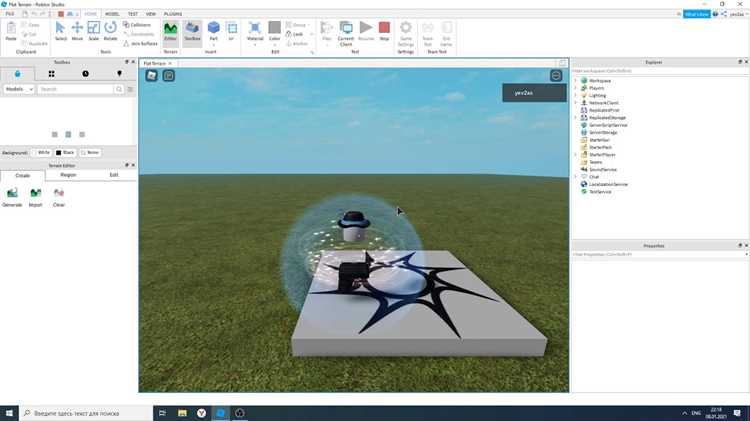
Task: Switch to the Test ribbon tab
Action: (x=133, y=14)
